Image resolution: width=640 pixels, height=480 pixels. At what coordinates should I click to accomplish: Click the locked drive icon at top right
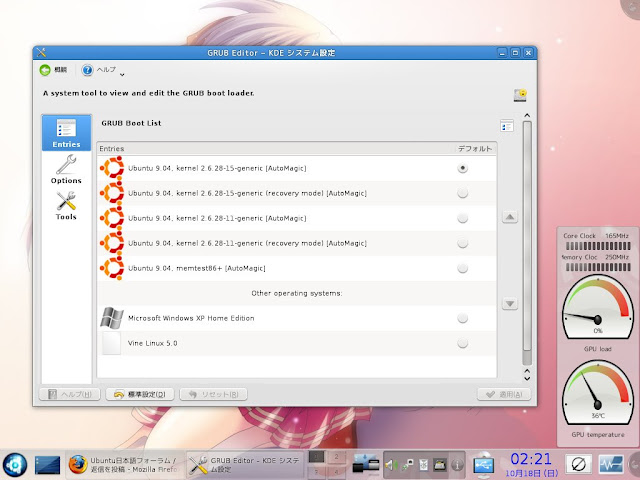pos(520,95)
